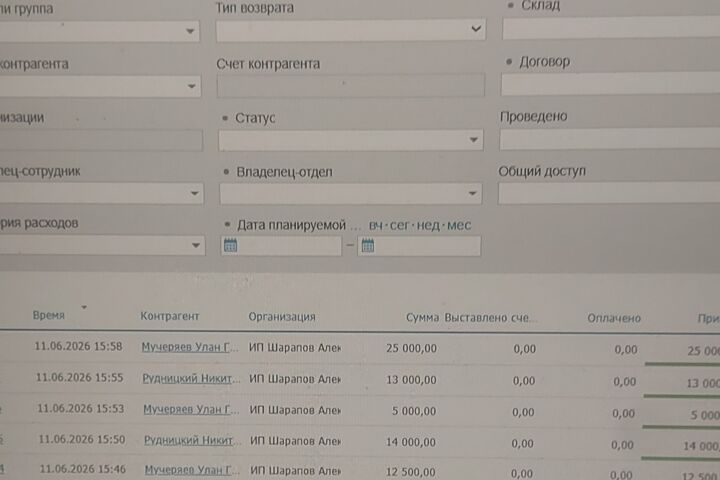
Task: Sort by the Сумма column header
Action: coord(422,317)
